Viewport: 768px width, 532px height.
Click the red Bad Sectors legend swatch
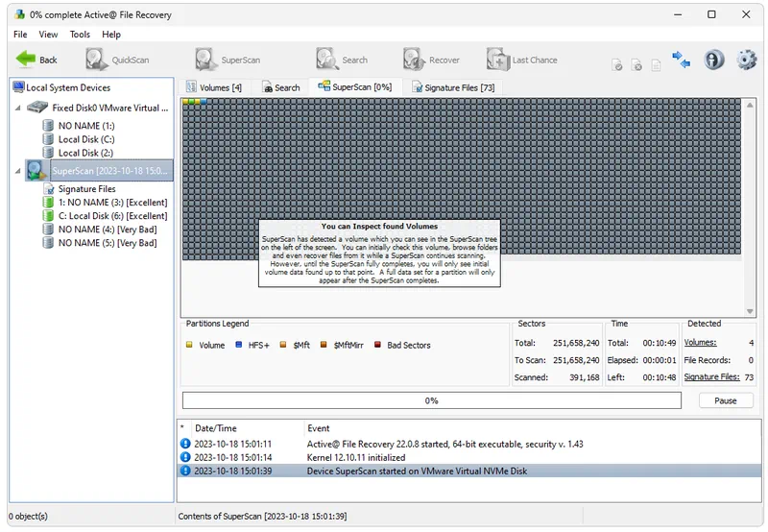[377, 345]
